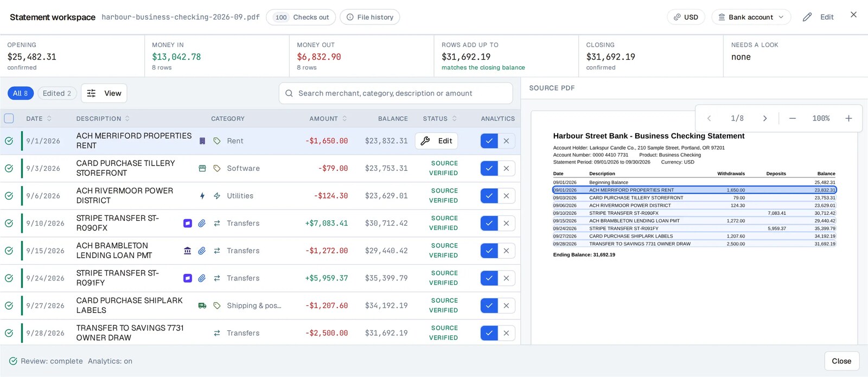Screen dimensions: 868x377
Task: Click the Analytics column header
Action: 498,119
